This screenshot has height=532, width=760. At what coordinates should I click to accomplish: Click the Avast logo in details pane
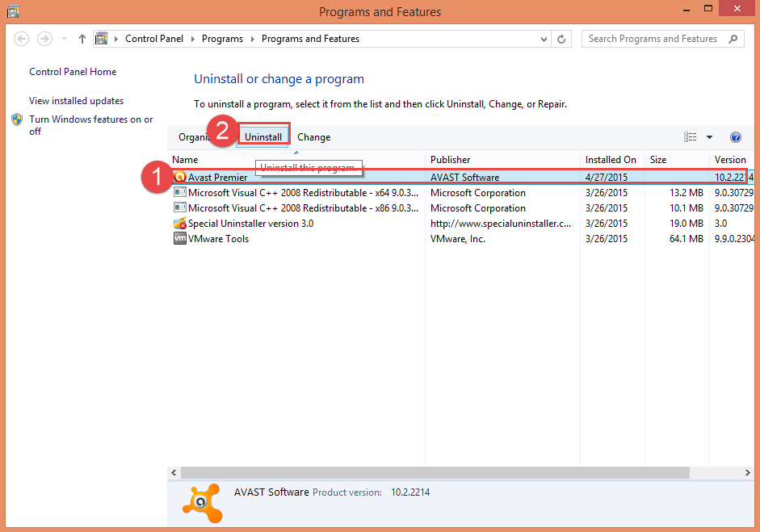tap(203, 504)
